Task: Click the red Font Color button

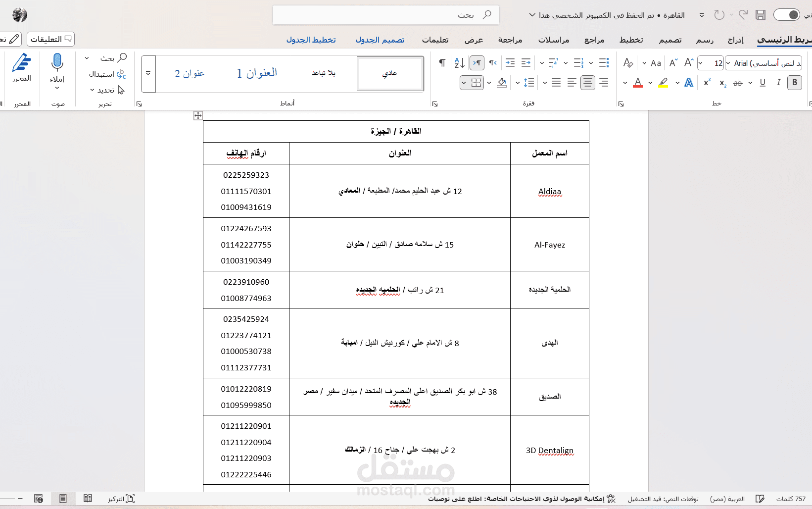Action: pos(638,83)
